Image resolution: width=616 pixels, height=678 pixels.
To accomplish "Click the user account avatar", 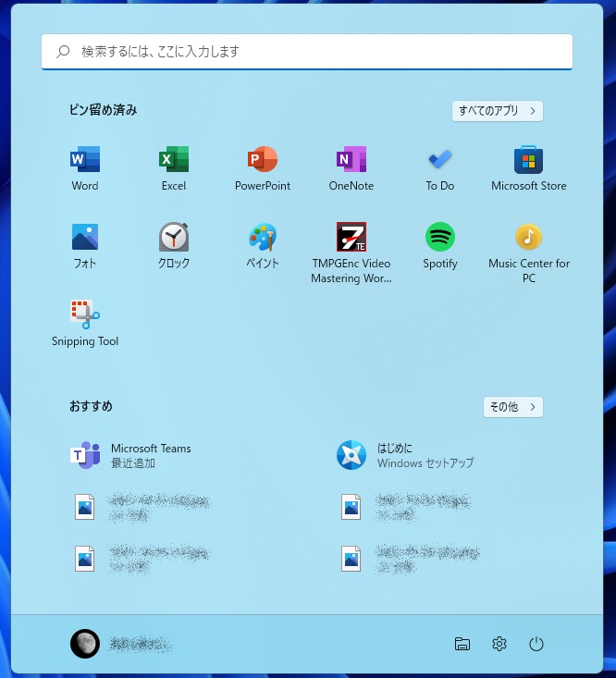I will tap(85, 644).
